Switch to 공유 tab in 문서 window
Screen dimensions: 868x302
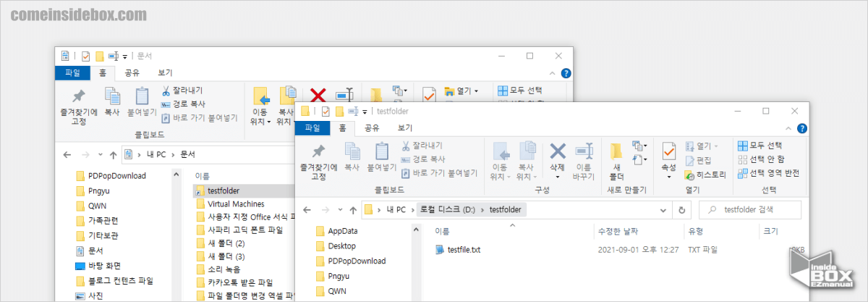(x=132, y=72)
